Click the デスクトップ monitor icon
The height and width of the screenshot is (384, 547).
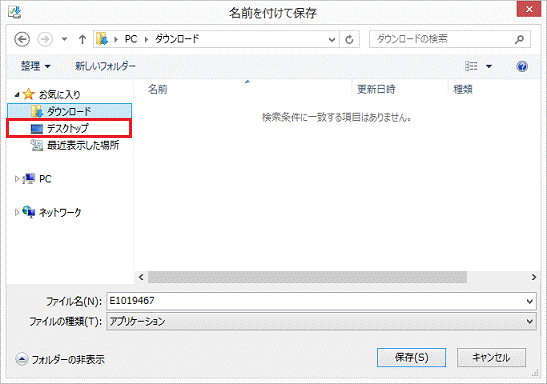click(x=36, y=129)
